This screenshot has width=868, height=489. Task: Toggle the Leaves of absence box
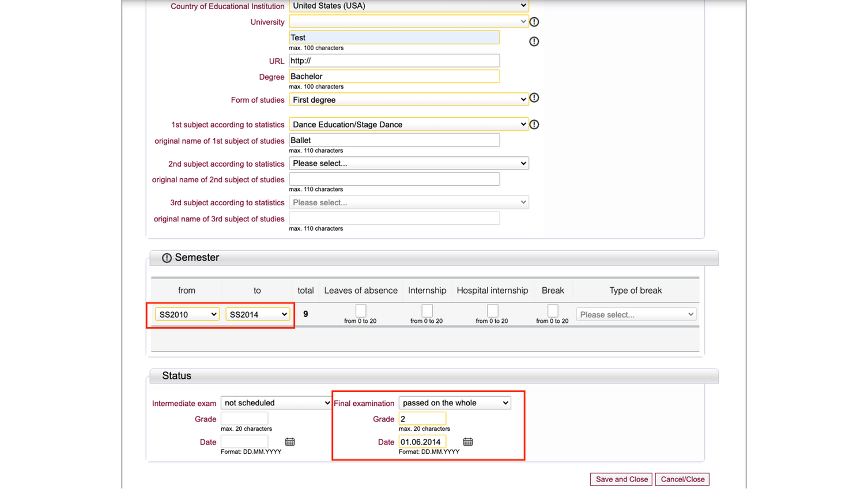click(x=361, y=311)
